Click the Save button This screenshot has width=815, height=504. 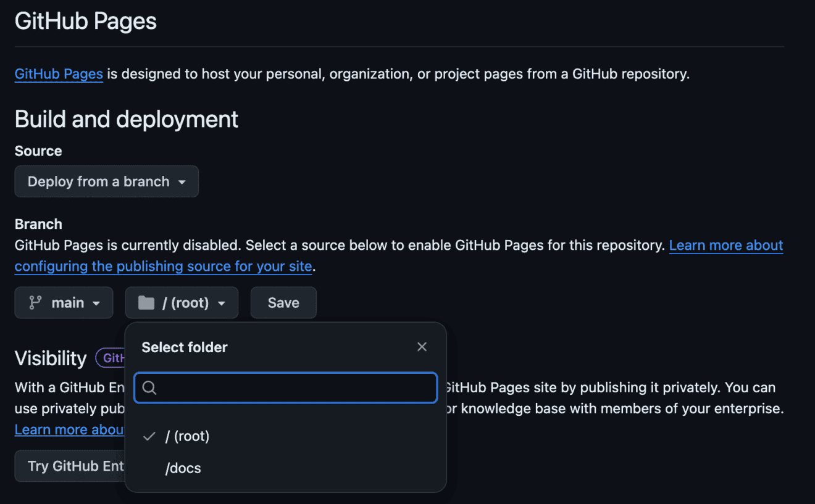point(283,303)
